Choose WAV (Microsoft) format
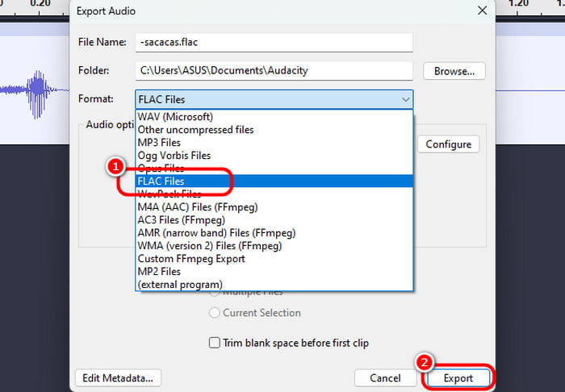Image resolution: width=565 pixels, height=392 pixels. click(274, 117)
